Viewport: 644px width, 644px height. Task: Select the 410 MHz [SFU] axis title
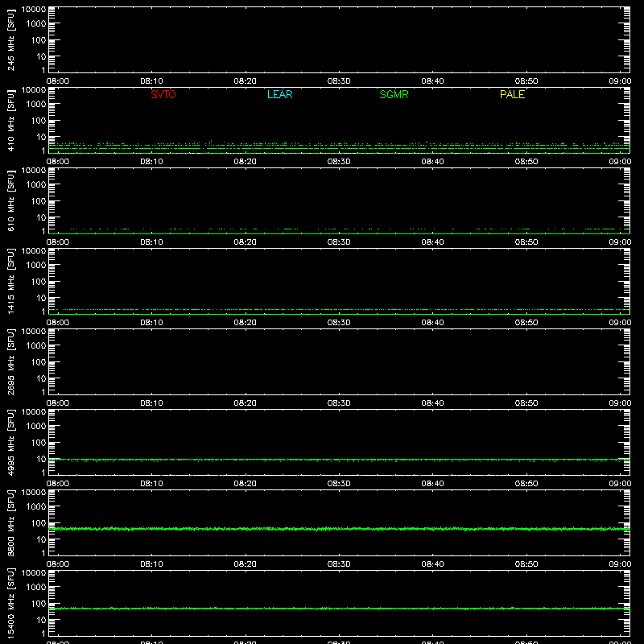coord(10,121)
